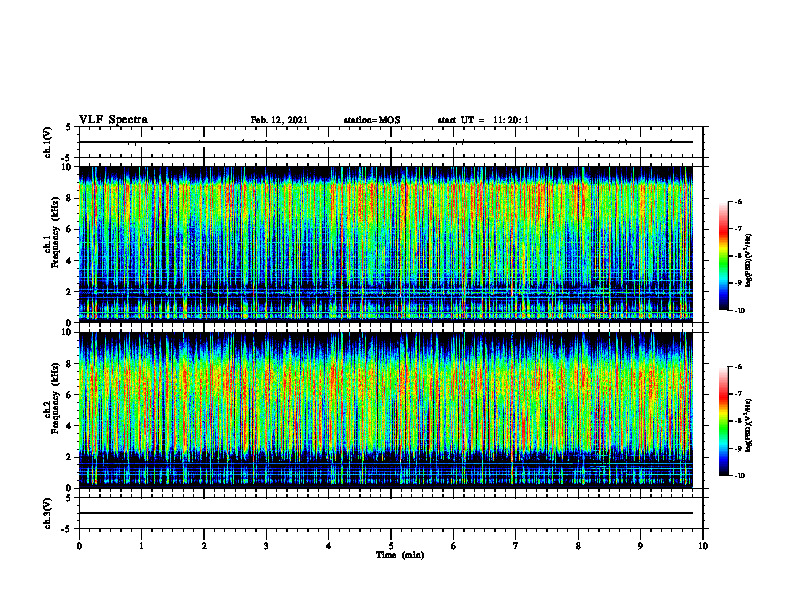Viewport: 792px width, 612px height.
Task: Select the "start UT = 11:20: 1" text
Action: [x=483, y=120]
